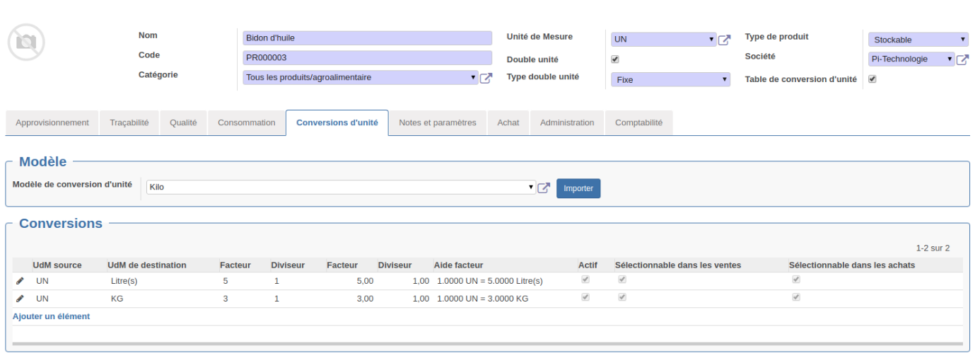Switch to the Approvisionnement tab
980x356 pixels.
click(52, 122)
